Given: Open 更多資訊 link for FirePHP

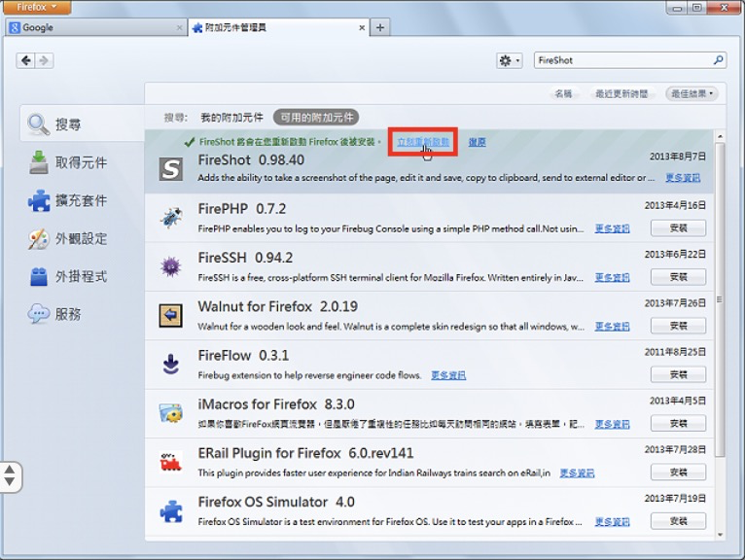Looking at the screenshot, I should (612, 228).
